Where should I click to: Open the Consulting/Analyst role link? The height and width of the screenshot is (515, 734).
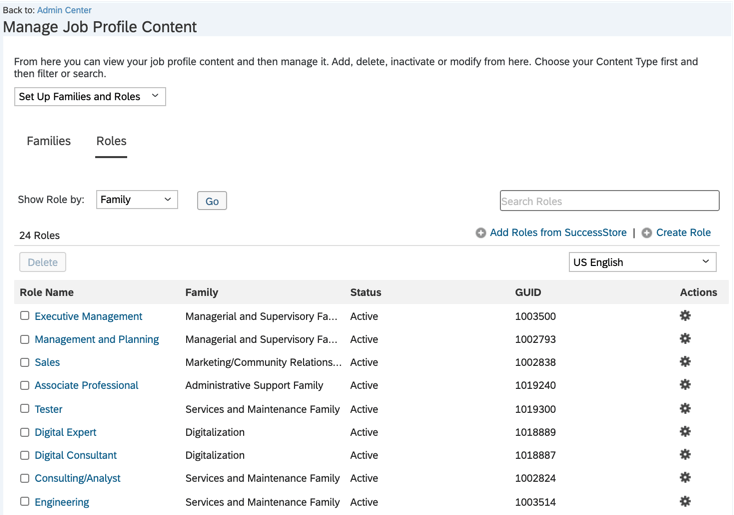coord(77,478)
